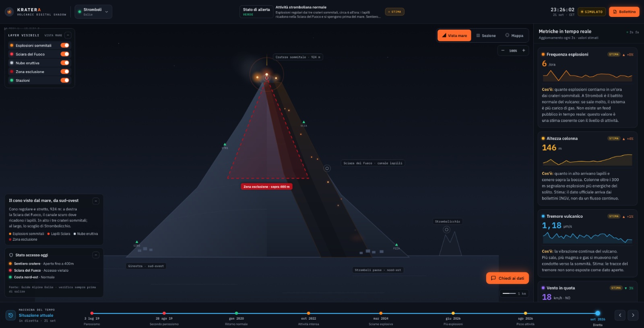Zoom in with the plus button
Screen dimensions: 644x328
(x=524, y=50)
